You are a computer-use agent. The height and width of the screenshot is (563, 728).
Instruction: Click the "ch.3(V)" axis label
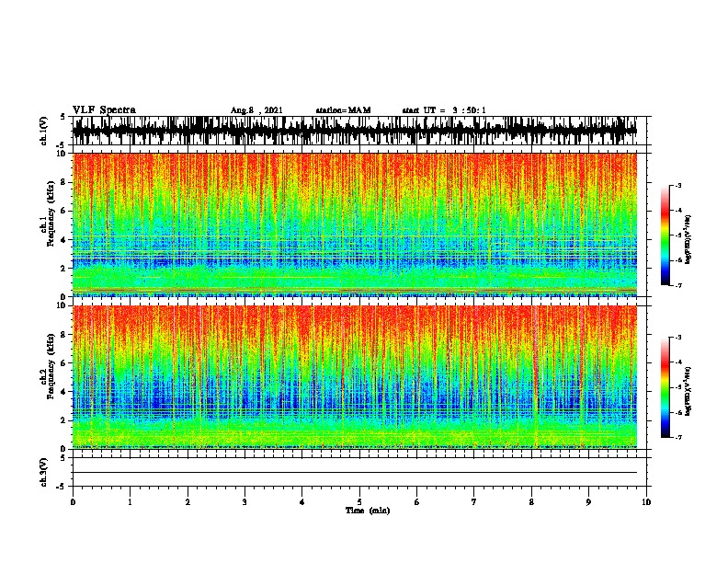44,472
